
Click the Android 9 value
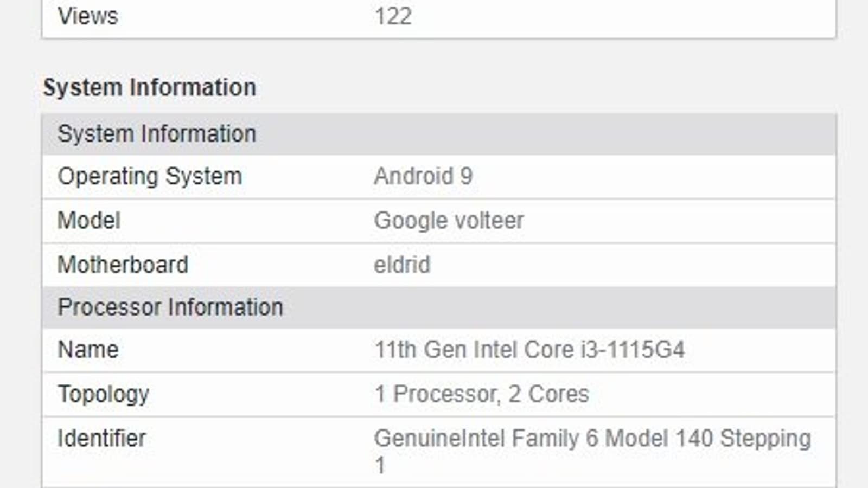point(423,176)
